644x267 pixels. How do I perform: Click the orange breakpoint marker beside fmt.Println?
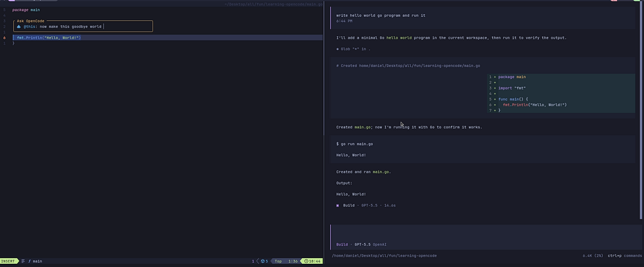pyautogui.click(x=4, y=38)
